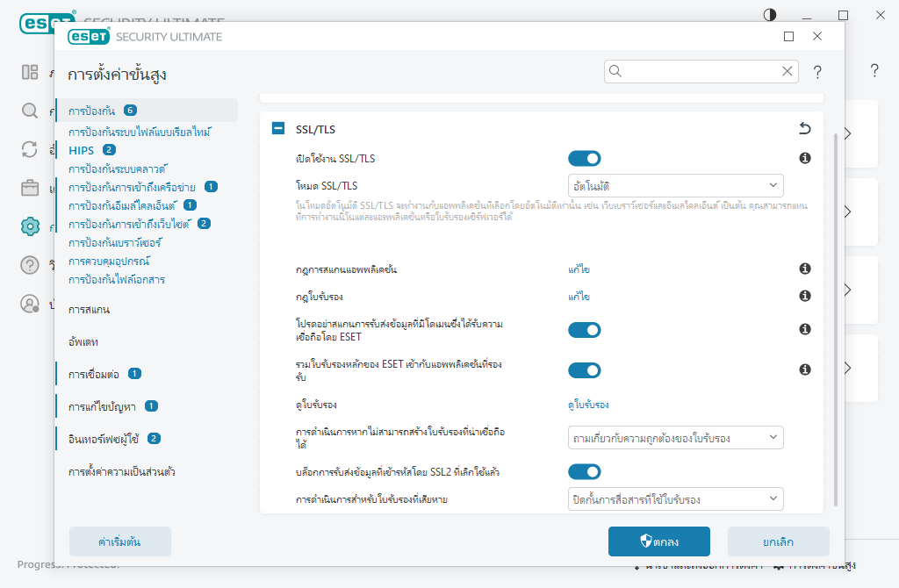Click ค่าเริ่มต้น default button
This screenshot has height=588, width=899.
click(119, 541)
